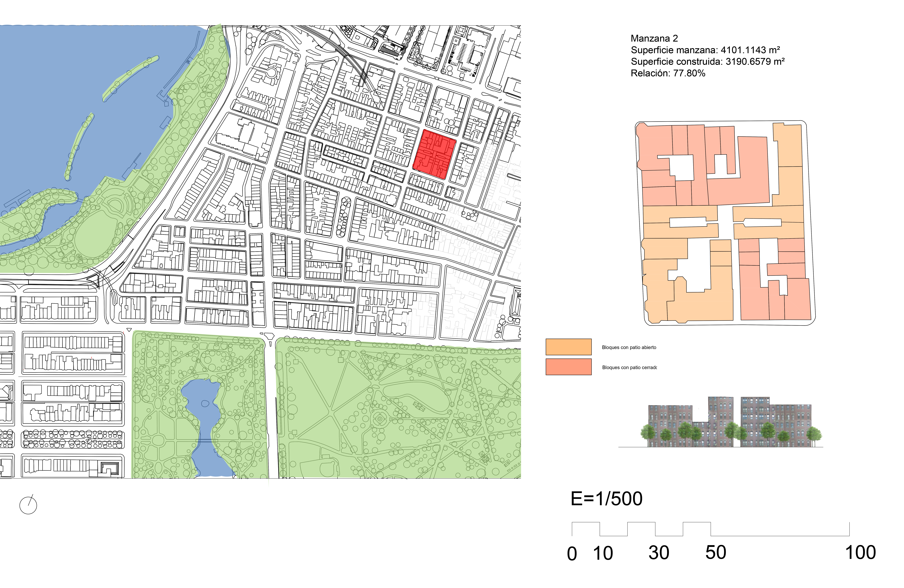Click the enlarged block plan diagram

tap(725, 223)
